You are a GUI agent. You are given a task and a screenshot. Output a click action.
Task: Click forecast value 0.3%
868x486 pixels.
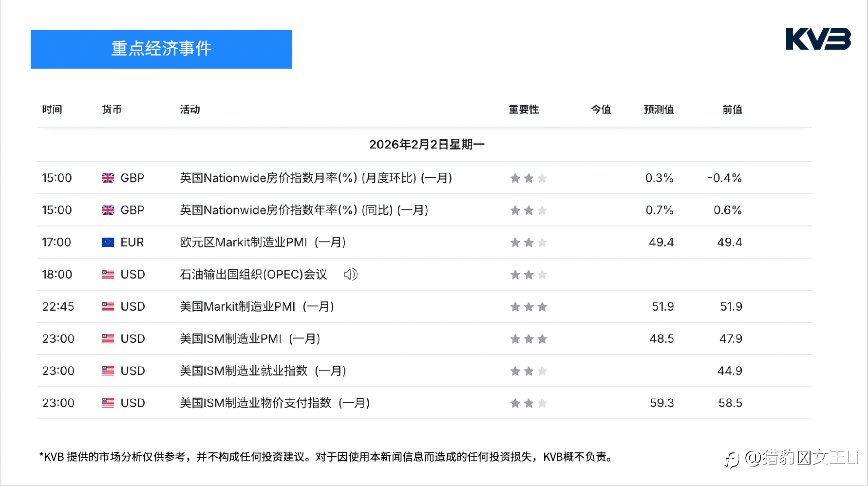[x=660, y=178]
